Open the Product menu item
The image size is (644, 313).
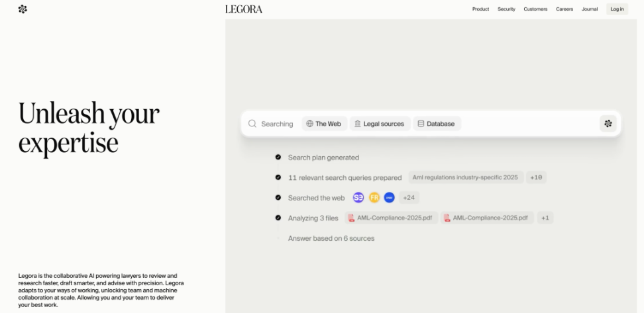tap(480, 9)
